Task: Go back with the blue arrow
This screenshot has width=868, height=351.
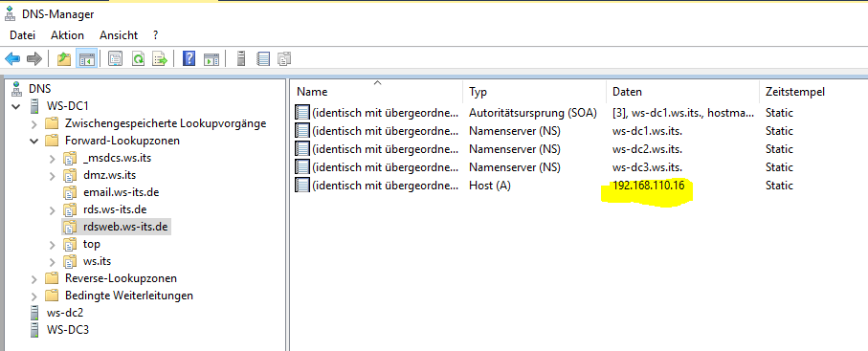Action: [x=12, y=58]
